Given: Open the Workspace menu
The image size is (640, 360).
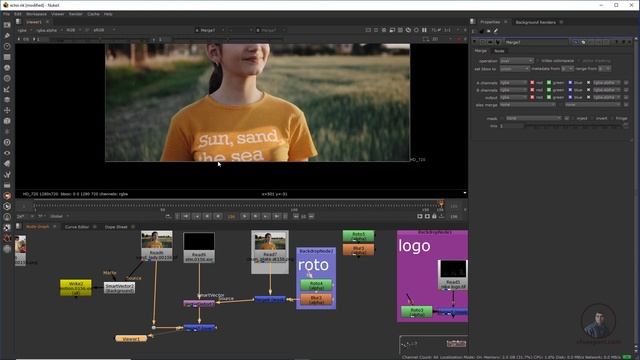Looking at the screenshot, I should [x=36, y=14].
